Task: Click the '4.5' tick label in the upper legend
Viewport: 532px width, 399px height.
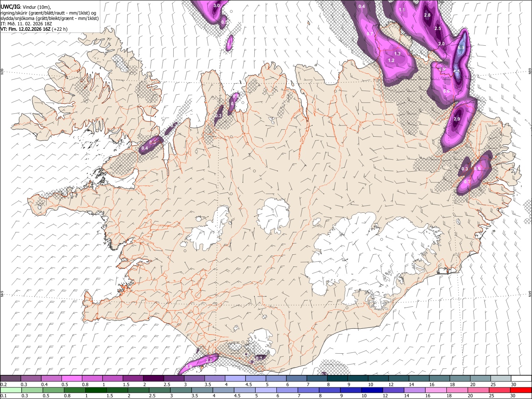Action: pos(249,384)
